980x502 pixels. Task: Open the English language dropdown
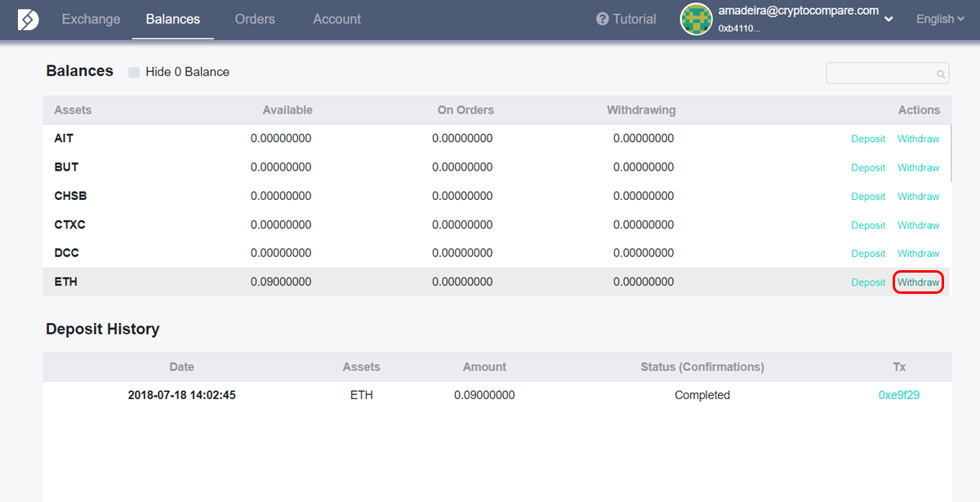[x=940, y=19]
